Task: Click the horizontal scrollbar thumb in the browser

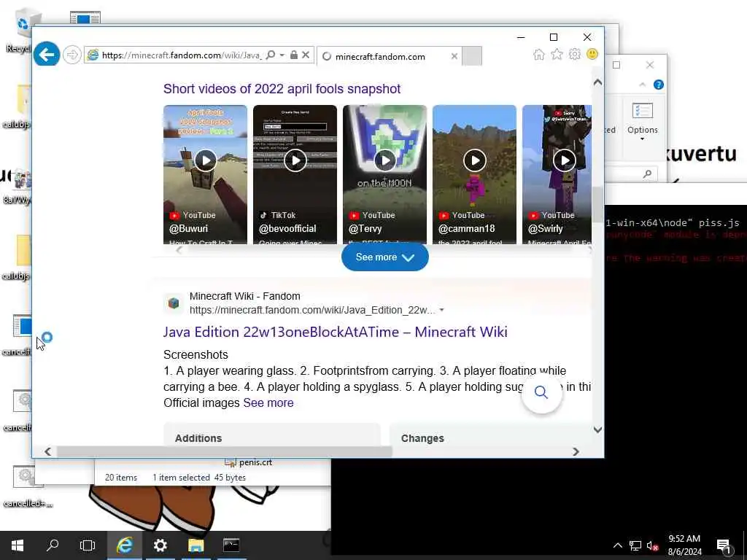Action: pos(224,451)
